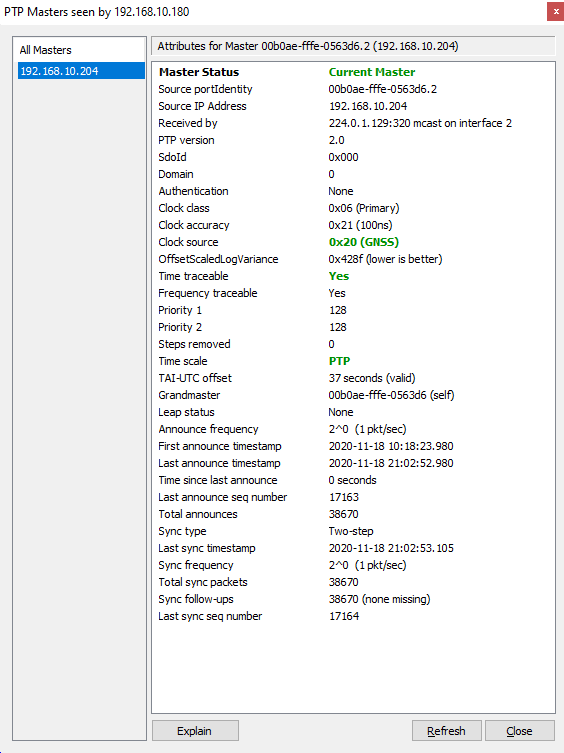Click the PTP version value 2.0

[336, 140]
